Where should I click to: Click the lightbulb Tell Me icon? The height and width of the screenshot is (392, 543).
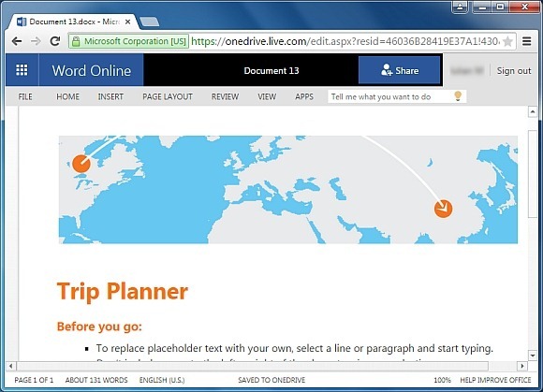[458, 95]
